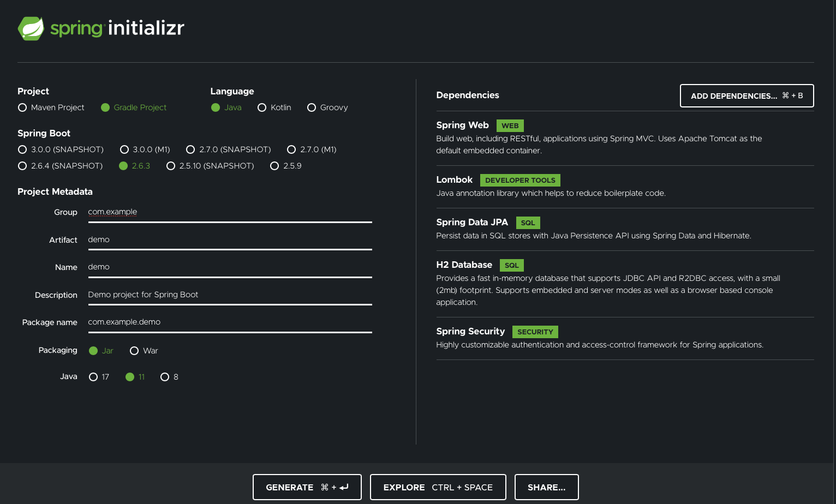Click SQL tag beside H2 Database
This screenshot has height=504, width=836.
(512, 266)
